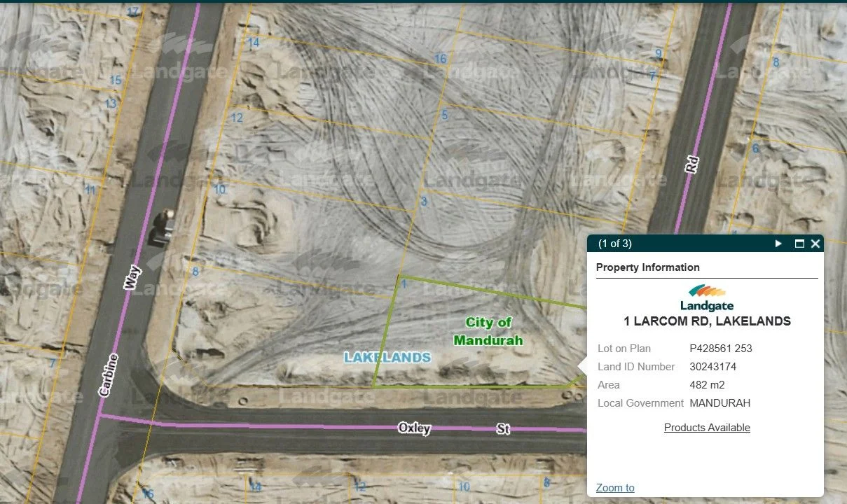Show the next property result with the arrow
Image resolution: width=847 pixels, height=504 pixels.
pos(778,244)
